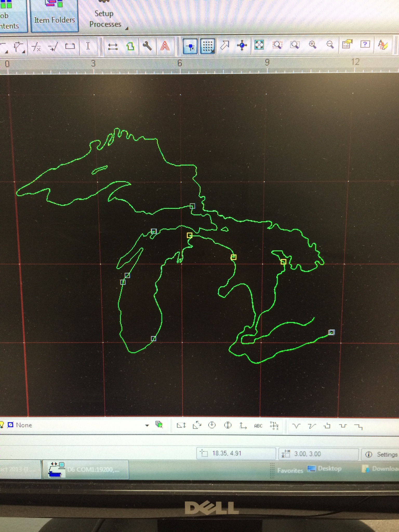Select the V with slash line icon

(x=312, y=426)
